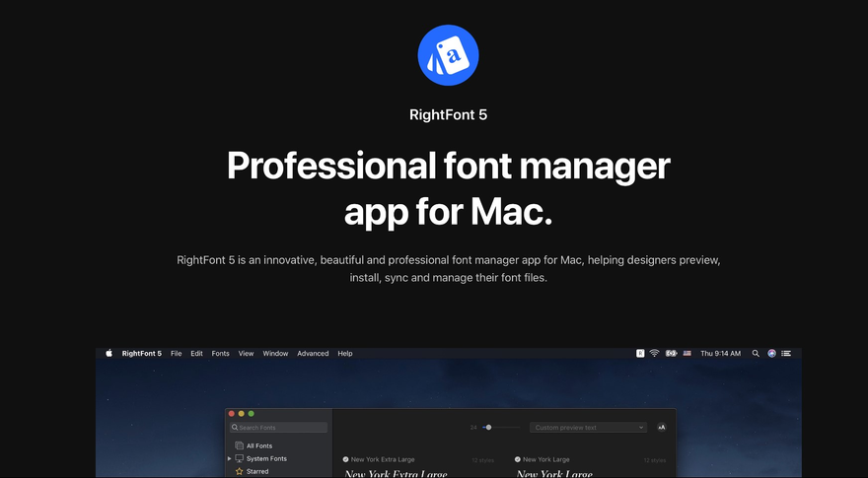Click the font size AA preview icon
The width and height of the screenshot is (868, 478).
point(662,427)
